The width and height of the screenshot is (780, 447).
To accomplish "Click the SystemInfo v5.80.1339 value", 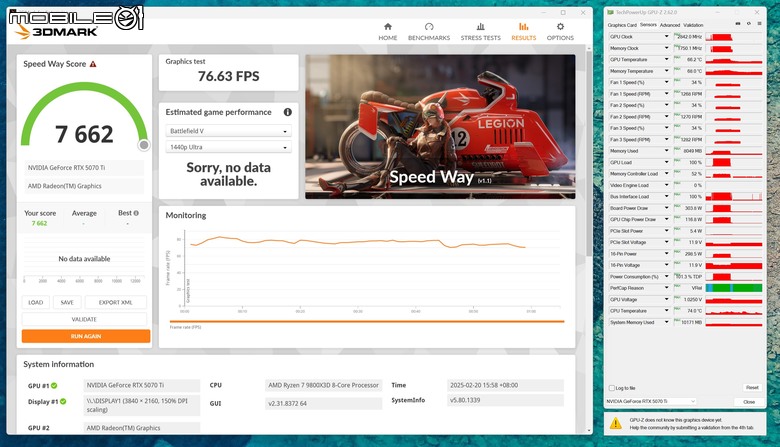I will 505,400.
